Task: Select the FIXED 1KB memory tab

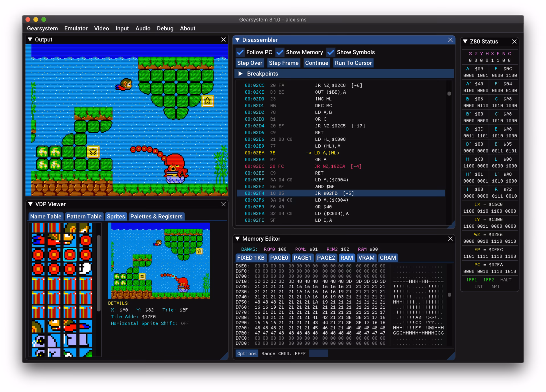Action: (251, 258)
